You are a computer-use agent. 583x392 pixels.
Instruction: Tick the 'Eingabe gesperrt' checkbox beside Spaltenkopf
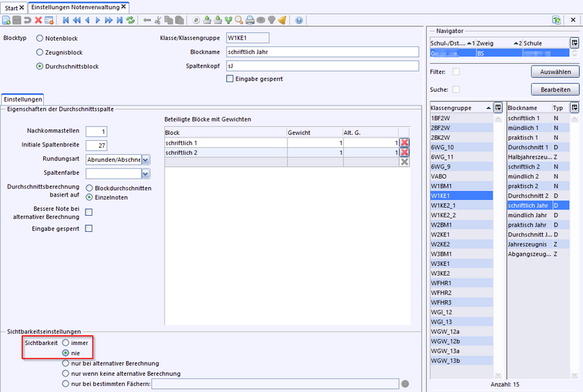pyautogui.click(x=230, y=78)
